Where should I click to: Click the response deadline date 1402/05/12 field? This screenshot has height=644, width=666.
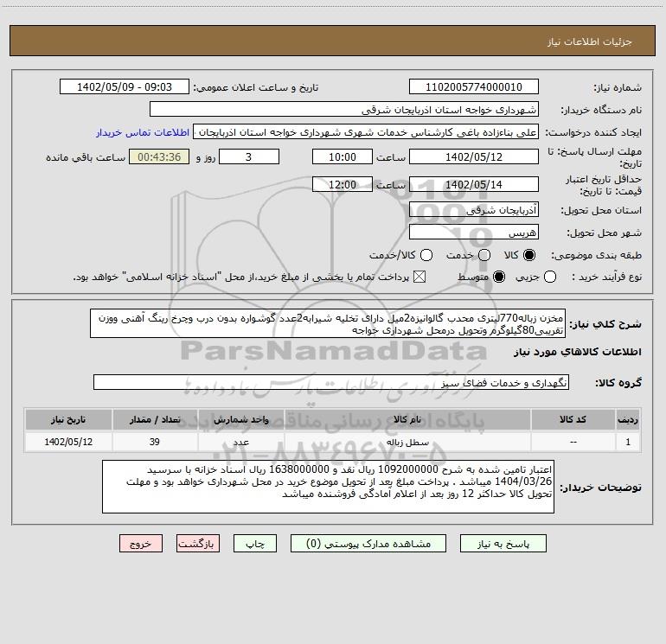(x=474, y=156)
